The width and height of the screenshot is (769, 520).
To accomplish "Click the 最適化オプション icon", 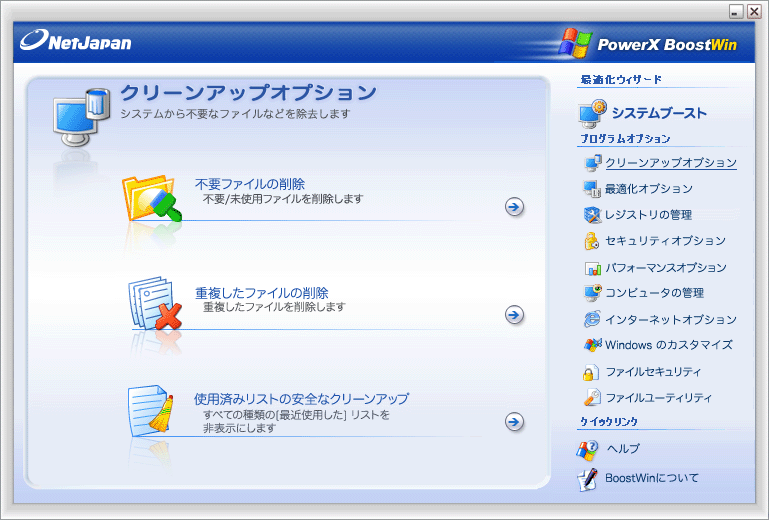I will (592, 189).
